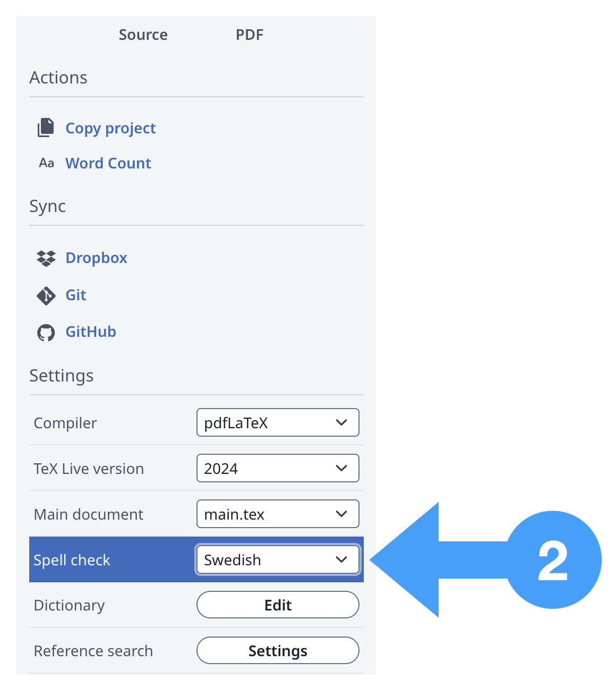Choose the Git sync option

pos(76,295)
